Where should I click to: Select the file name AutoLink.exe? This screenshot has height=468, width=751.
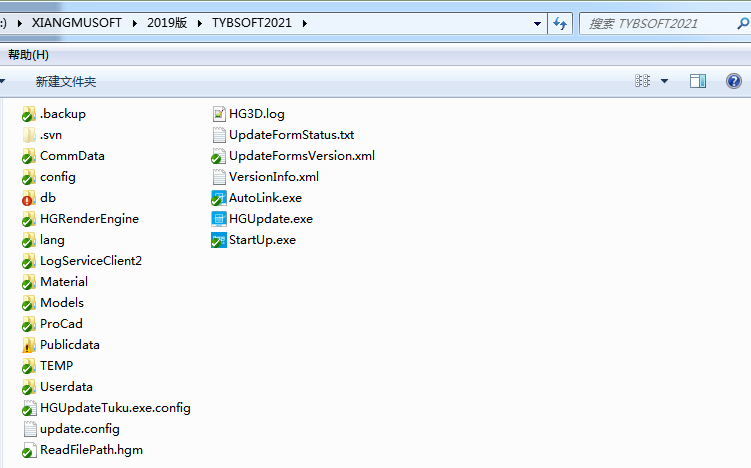pyautogui.click(x=265, y=198)
